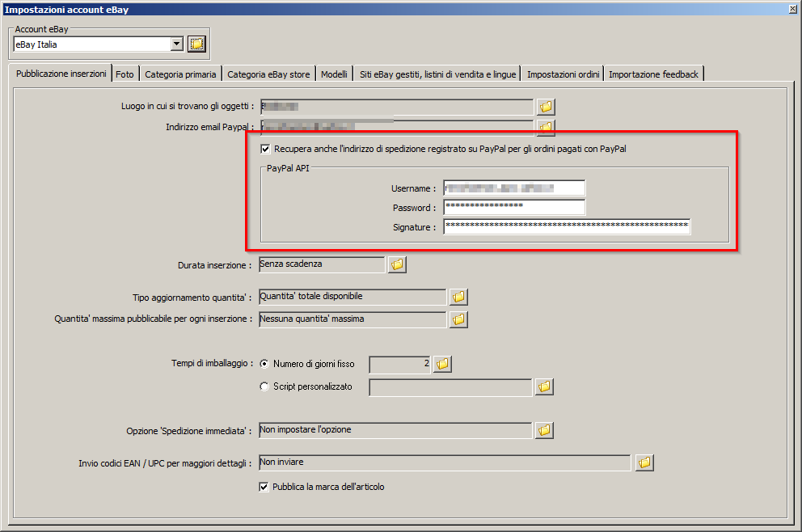Close the Impostazioni account eBay window
The width and height of the screenshot is (802, 532).
click(x=793, y=9)
